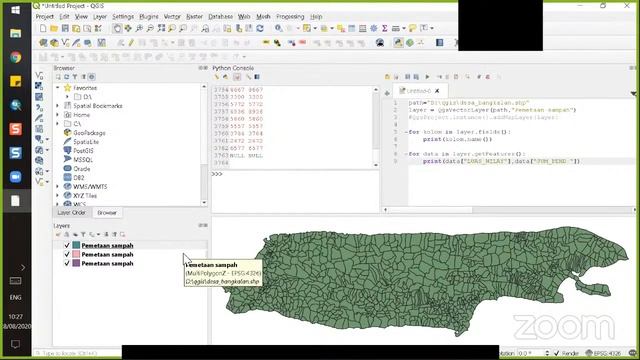Clear the Python Console output
The width and height of the screenshot is (640, 360).
pyautogui.click(x=217, y=77)
